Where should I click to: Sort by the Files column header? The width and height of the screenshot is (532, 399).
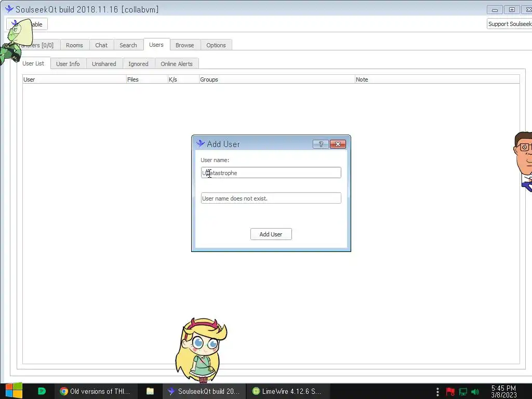[147, 79]
